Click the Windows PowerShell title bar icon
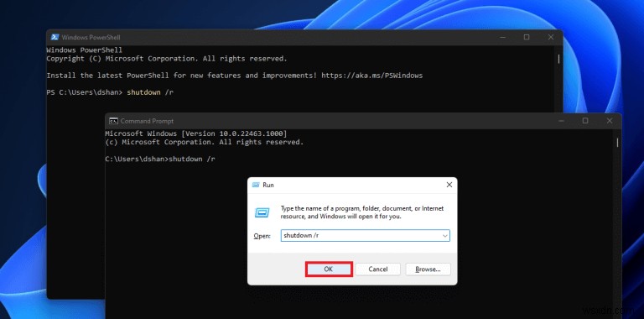The image size is (644, 319). click(x=55, y=37)
